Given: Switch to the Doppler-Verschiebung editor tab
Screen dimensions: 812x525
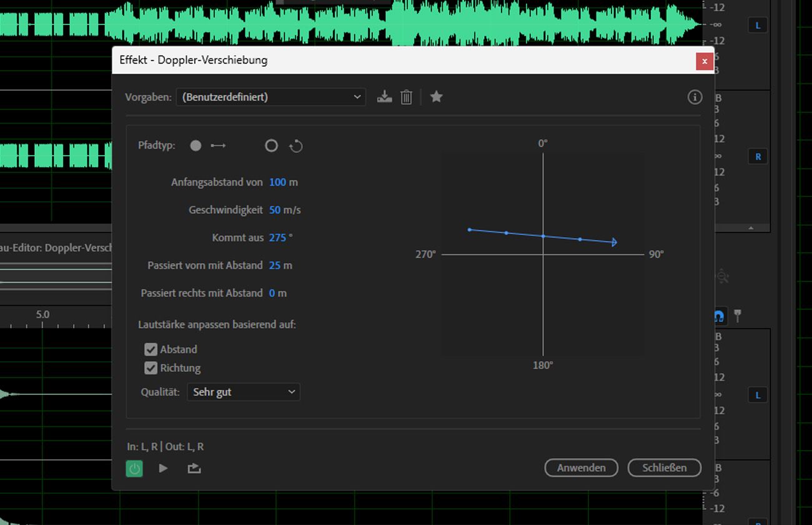Looking at the screenshot, I should 56,247.
